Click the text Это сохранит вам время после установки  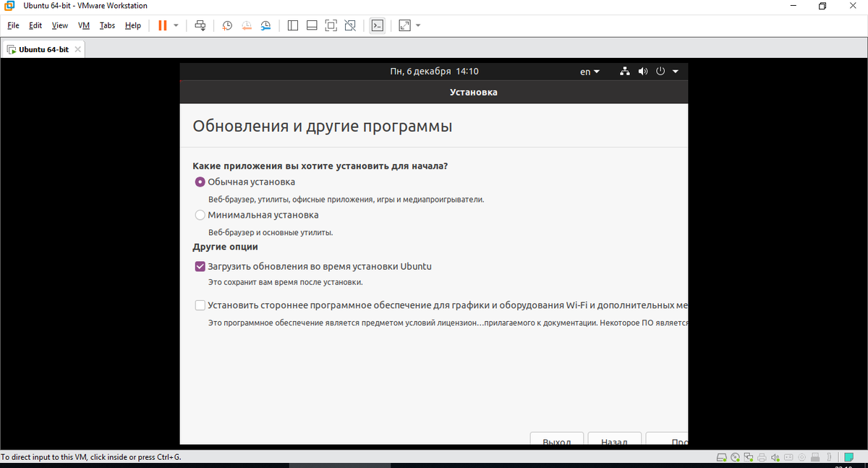285,282
